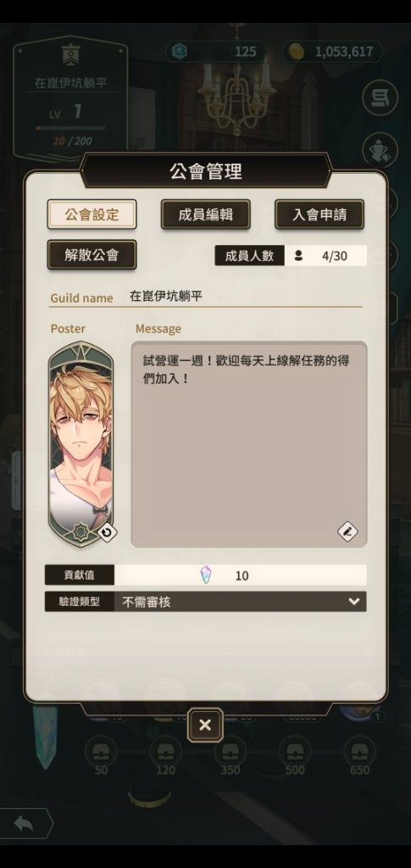Click the gold coin currency icon
This screenshot has width=411, height=868.
click(x=296, y=52)
